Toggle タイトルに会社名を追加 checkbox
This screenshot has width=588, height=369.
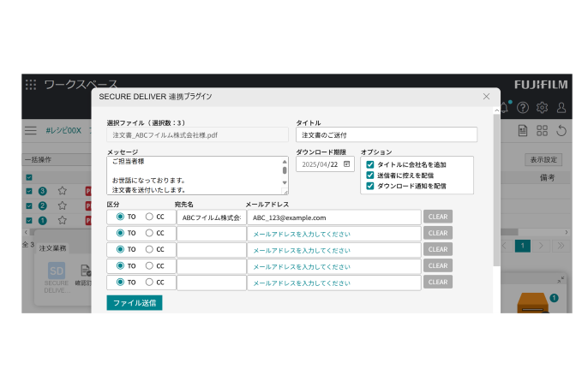pyautogui.click(x=370, y=164)
